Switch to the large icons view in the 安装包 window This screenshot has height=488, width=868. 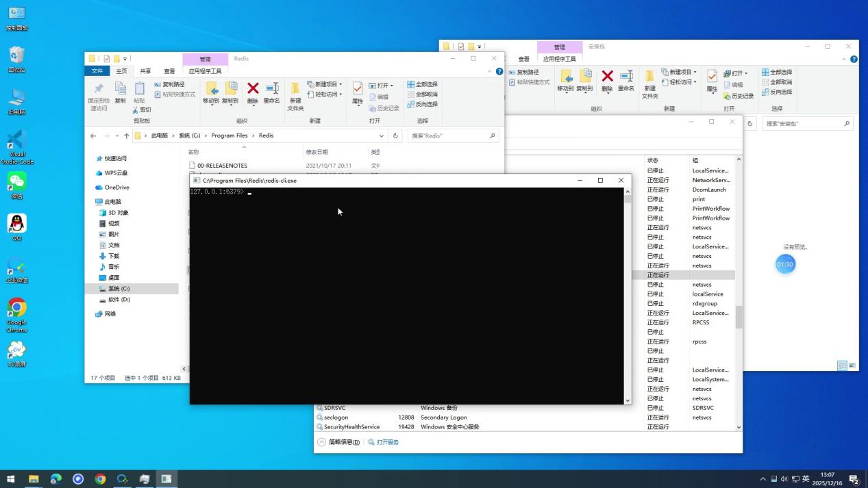coord(852,365)
